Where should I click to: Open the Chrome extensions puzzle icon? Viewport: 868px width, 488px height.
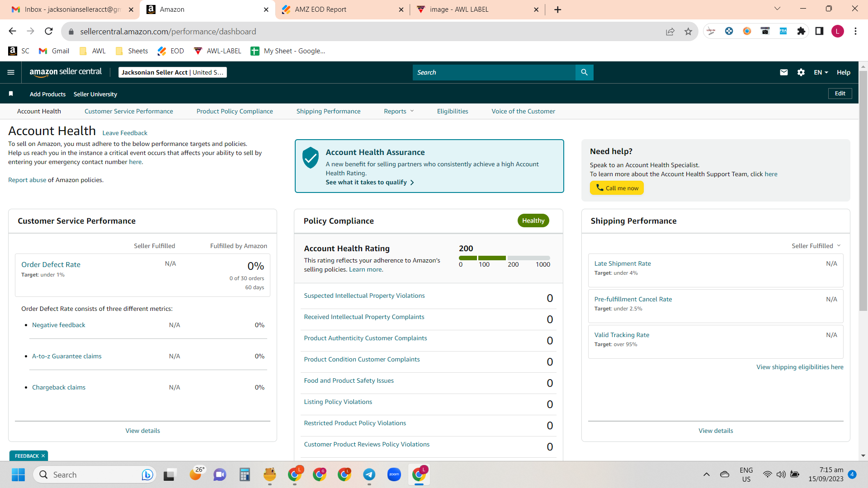[801, 31]
